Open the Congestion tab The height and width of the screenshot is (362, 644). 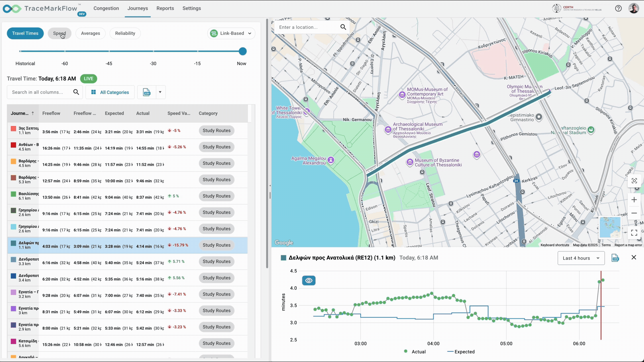(106, 8)
